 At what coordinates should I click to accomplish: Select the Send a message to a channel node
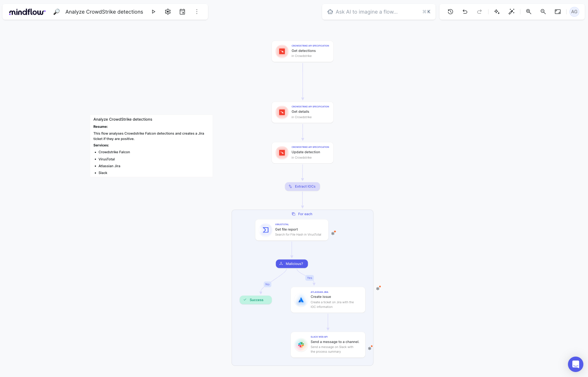pos(328,345)
